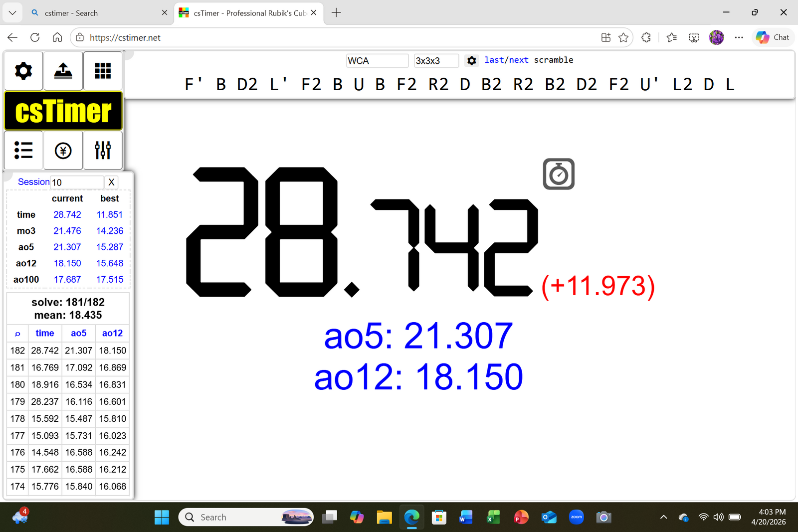Click the stopwatch icon beside the timer
This screenshot has width=798, height=532.
pyautogui.click(x=559, y=174)
